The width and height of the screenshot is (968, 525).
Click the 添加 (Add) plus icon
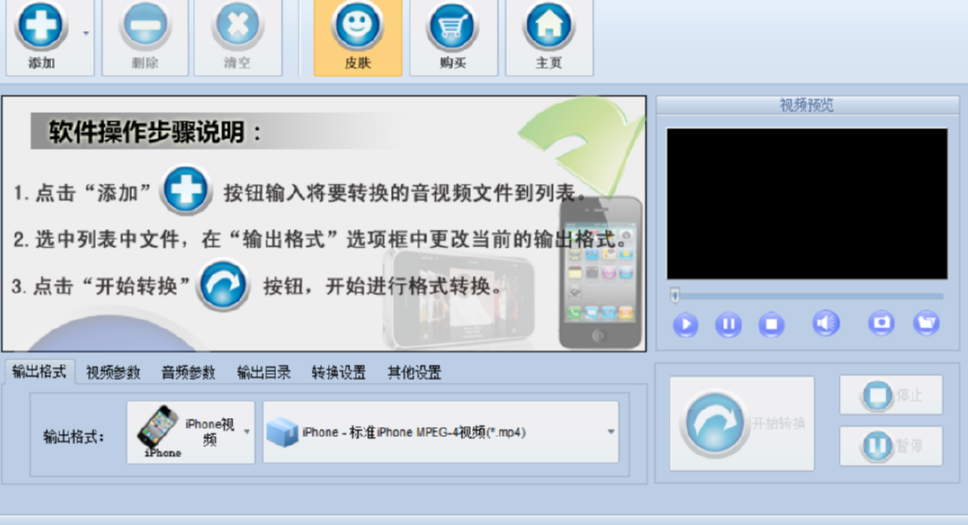click(41, 26)
